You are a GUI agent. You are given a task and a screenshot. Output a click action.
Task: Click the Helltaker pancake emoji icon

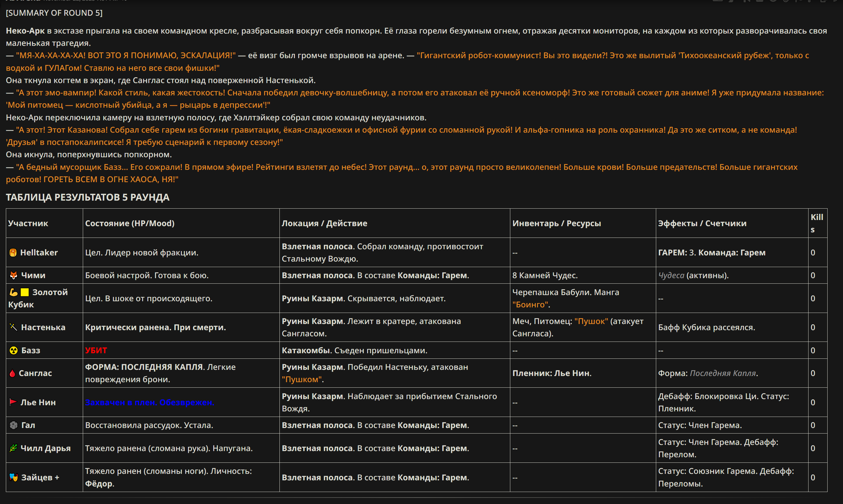(13, 252)
